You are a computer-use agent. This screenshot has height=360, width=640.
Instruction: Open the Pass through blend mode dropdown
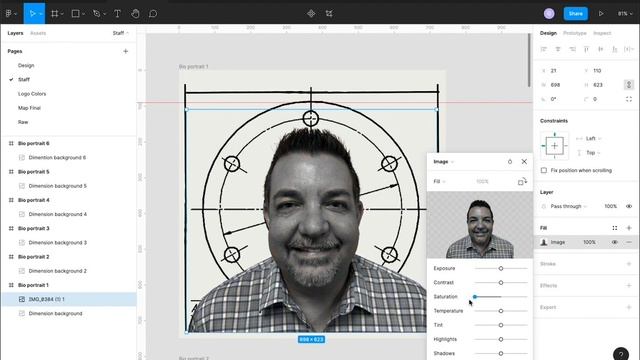(568, 206)
